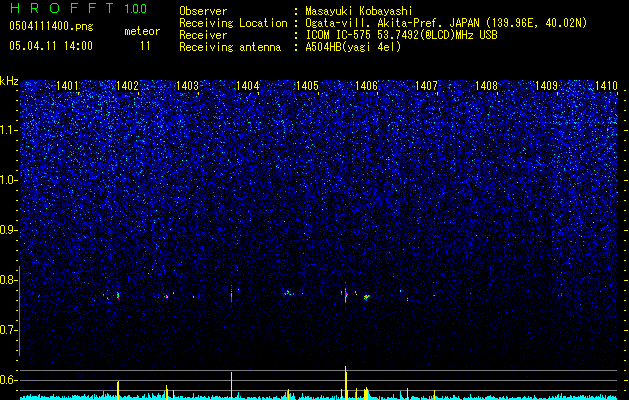Click the kHz axis unit label

9,81
